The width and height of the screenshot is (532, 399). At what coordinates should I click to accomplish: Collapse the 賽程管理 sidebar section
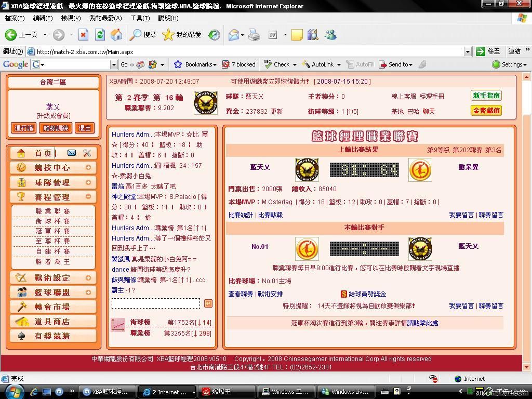point(88,196)
